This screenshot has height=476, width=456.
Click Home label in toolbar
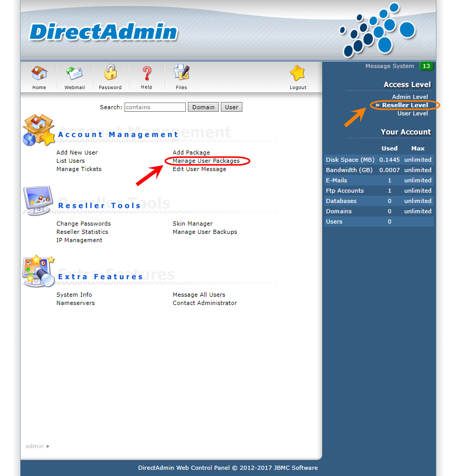[x=39, y=88]
